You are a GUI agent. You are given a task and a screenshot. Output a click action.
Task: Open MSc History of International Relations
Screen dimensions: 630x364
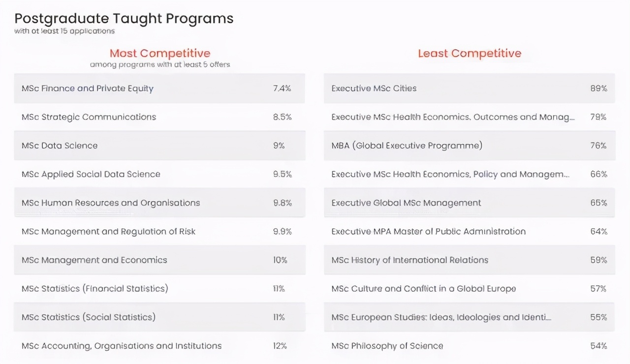[410, 260]
